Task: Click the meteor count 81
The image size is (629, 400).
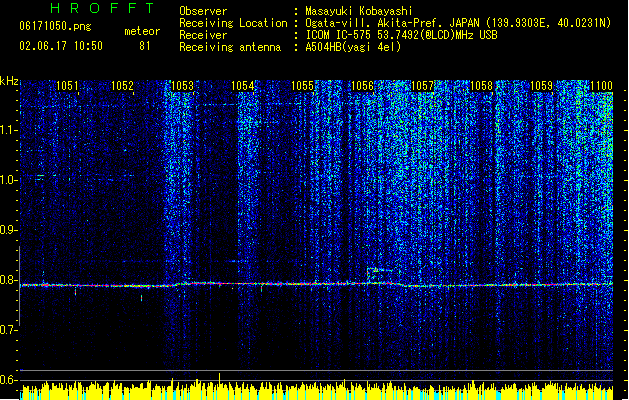Action: [x=145, y=46]
